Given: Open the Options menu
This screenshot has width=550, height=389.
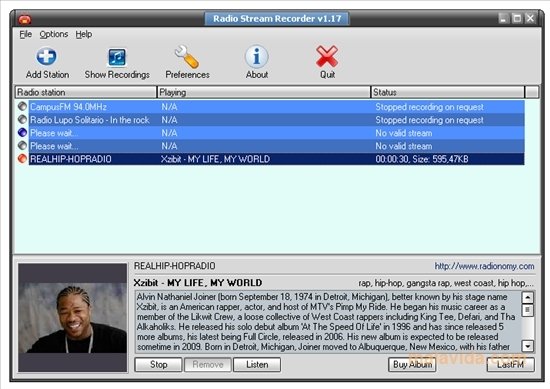Looking at the screenshot, I should 54,34.
